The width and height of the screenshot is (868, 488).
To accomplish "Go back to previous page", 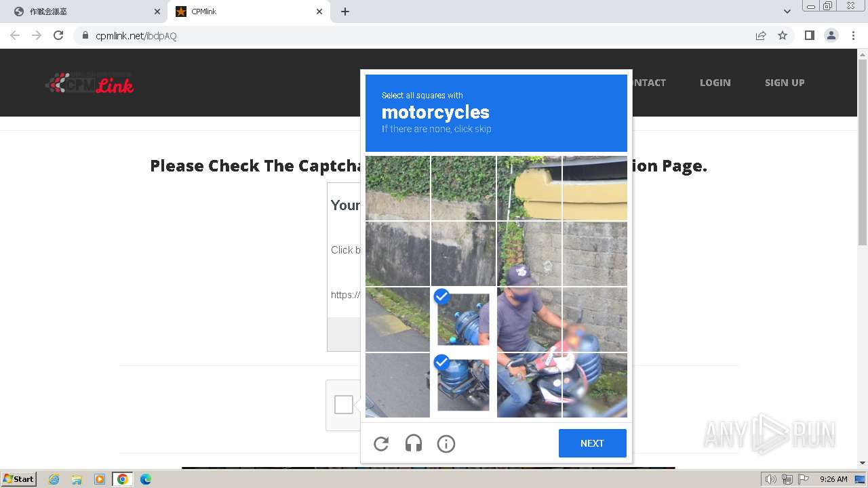I will pos(15,35).
